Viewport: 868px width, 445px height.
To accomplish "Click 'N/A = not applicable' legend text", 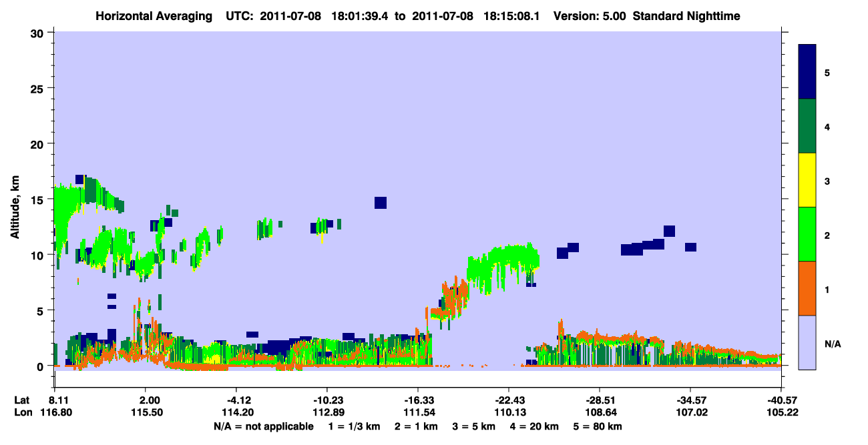I will pyautogui.click(x=264, y=426).
